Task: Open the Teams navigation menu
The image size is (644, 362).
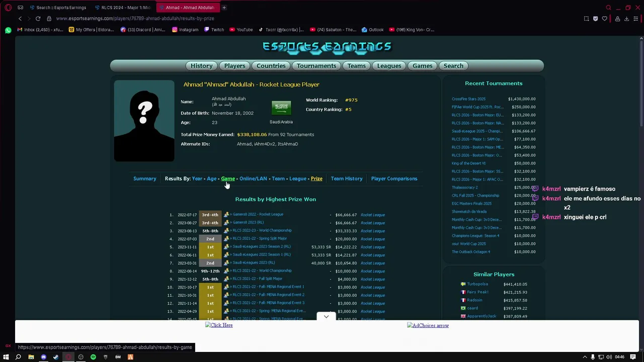Action: 356,66
